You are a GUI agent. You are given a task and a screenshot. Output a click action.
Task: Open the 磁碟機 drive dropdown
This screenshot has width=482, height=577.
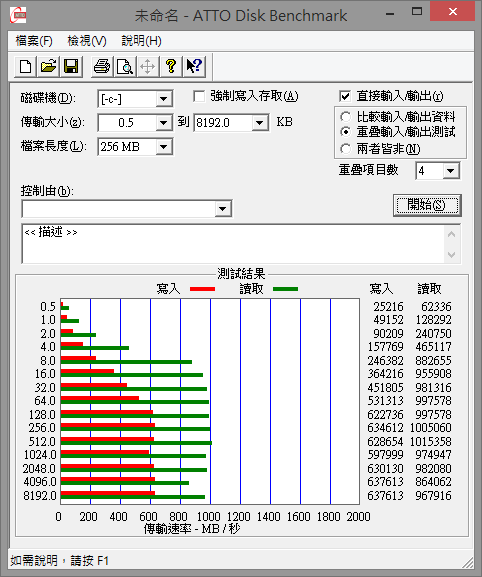(x=164, y=99)
